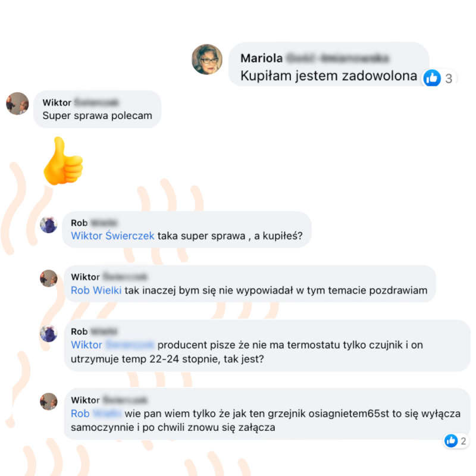This screenshot has height=476, width=476.
Task: Click the large yellow thumbs-up sticker
Action: click(64, 161)
